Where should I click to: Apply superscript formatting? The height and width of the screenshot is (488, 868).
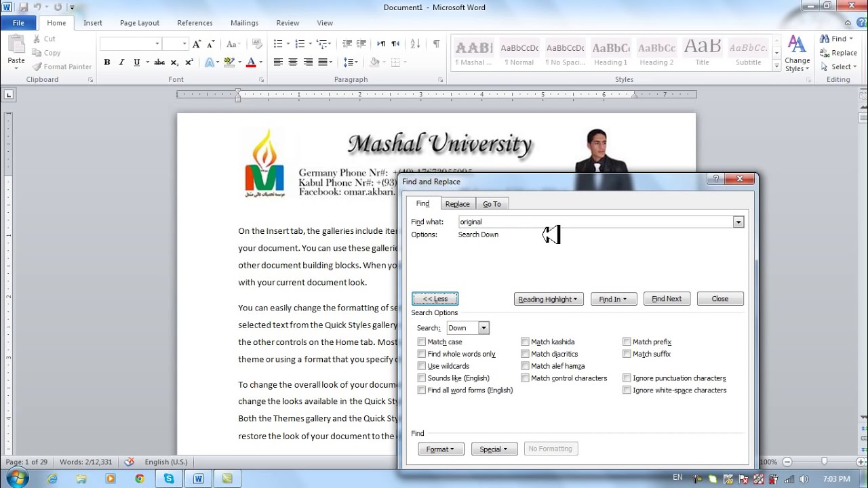pos(189,62)
